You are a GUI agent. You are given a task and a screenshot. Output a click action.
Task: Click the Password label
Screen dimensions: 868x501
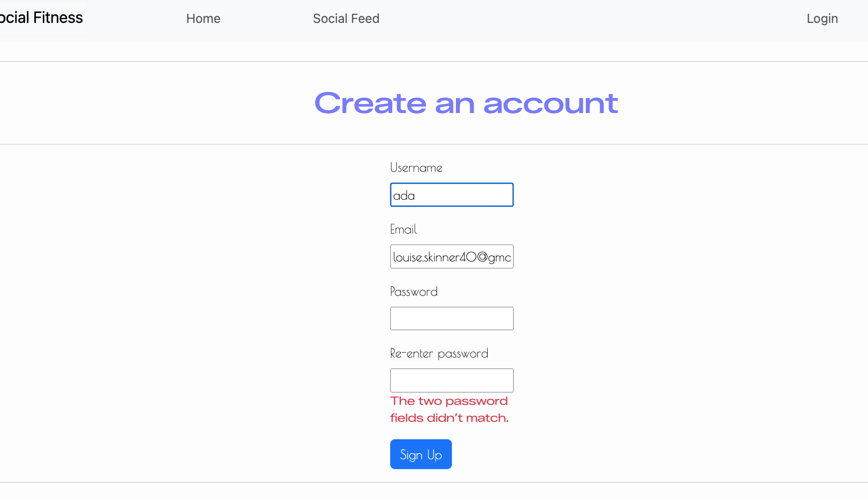coord(414,291)
